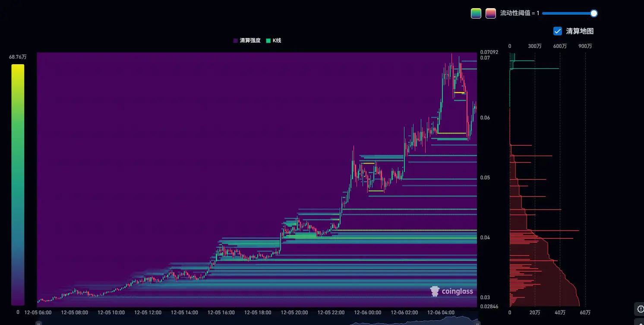Click the 12-06 02:00 time axis label
The height and width of the screenshot is (325, 644).
tap(404, 312)
